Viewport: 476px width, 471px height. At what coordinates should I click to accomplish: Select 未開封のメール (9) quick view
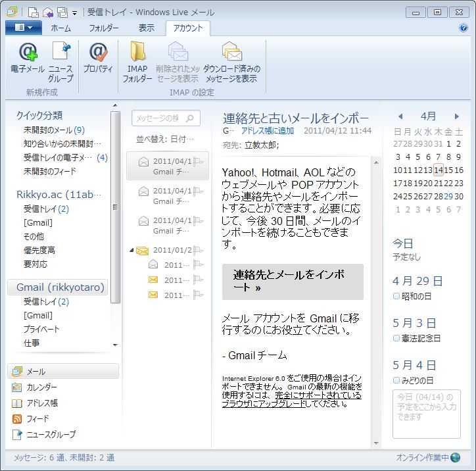(x=54, y=130)
